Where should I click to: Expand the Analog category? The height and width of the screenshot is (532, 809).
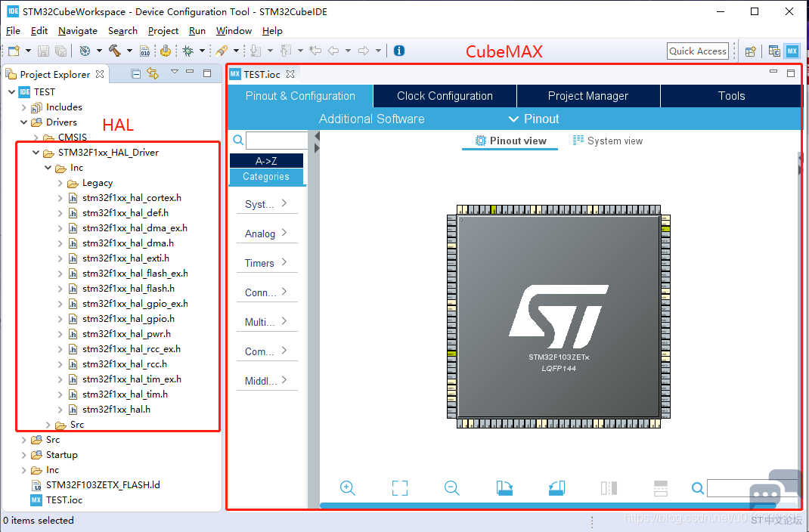point(266,234)
